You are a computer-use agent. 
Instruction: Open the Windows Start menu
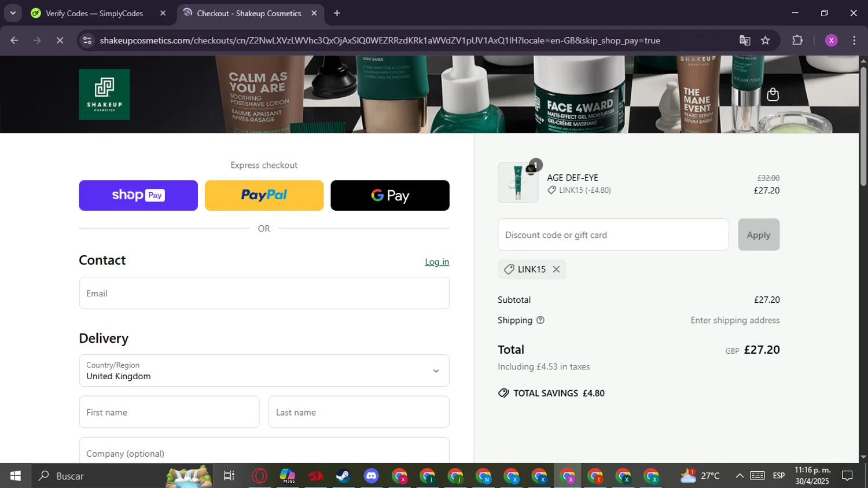click(16, 476)
